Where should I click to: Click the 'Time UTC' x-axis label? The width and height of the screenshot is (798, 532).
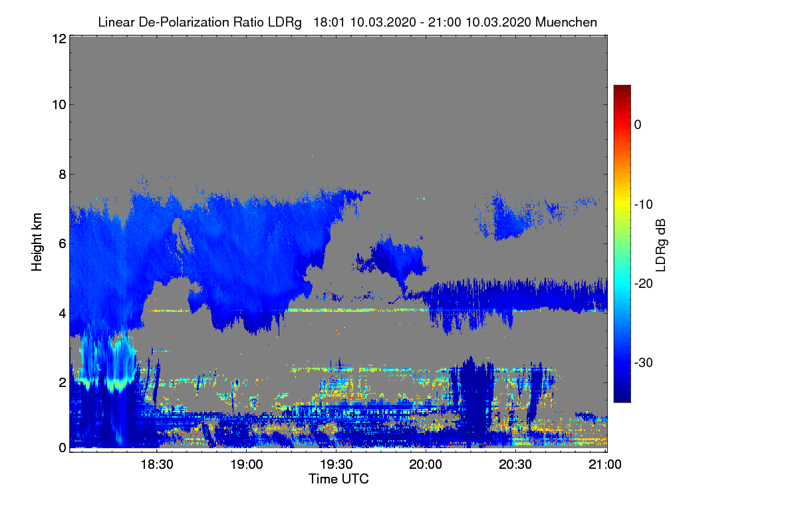(x=338, y=479)
